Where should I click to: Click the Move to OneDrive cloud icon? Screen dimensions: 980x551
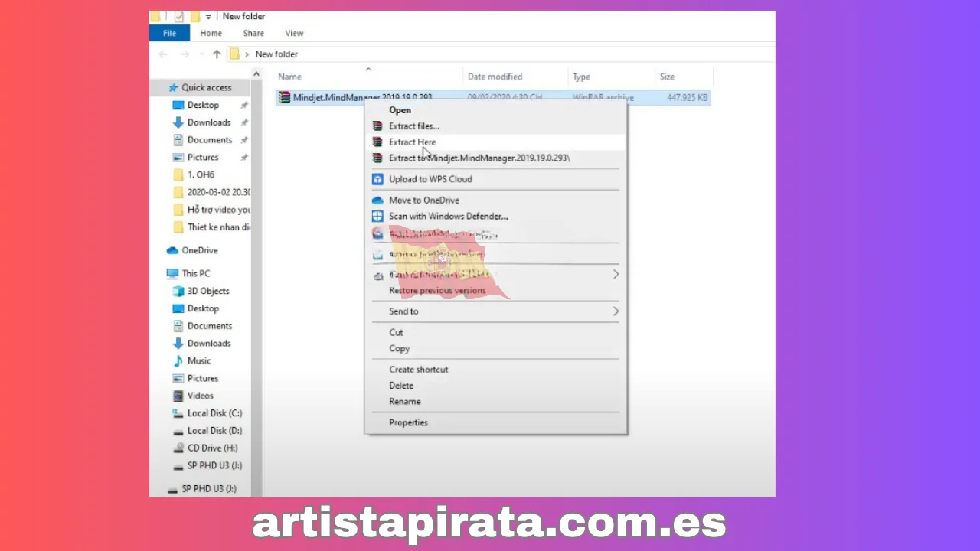tap(377, 200)
